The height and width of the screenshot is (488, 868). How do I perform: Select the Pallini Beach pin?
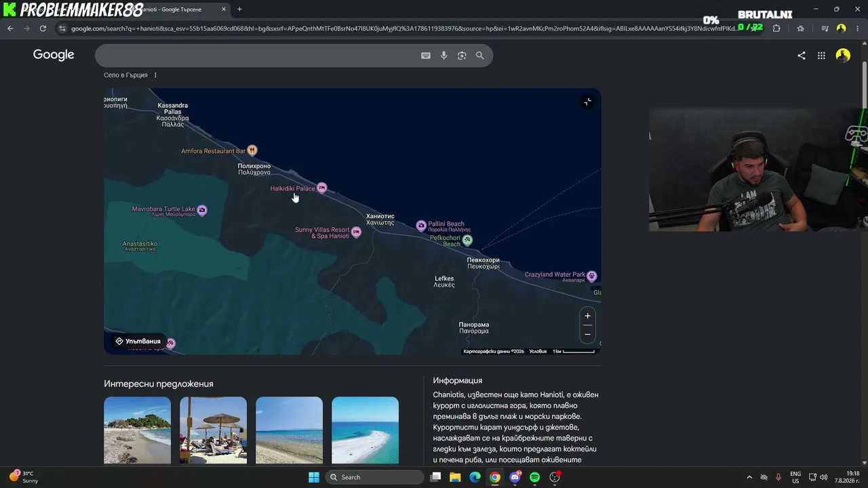[421, 225]
